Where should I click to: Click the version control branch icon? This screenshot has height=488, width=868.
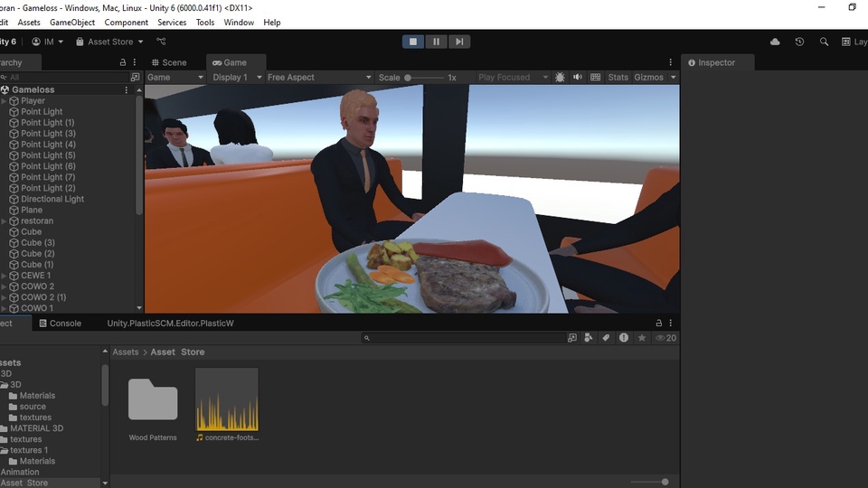coord(161,42)
